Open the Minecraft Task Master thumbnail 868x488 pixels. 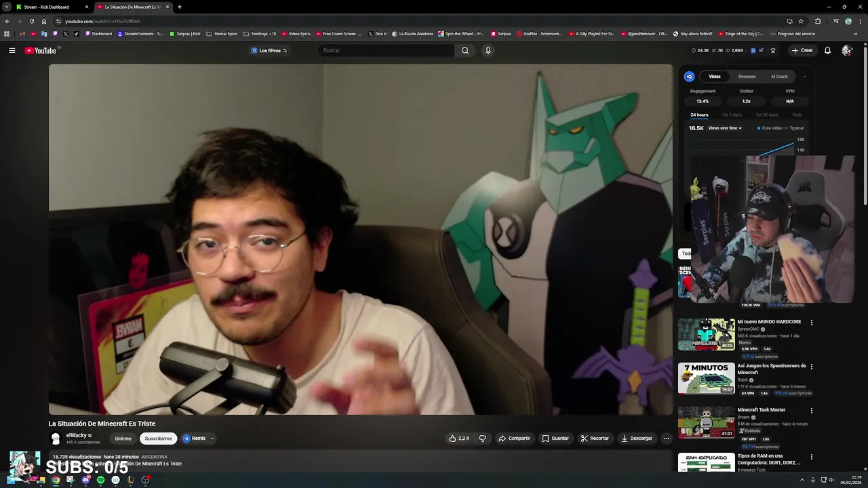706,422
